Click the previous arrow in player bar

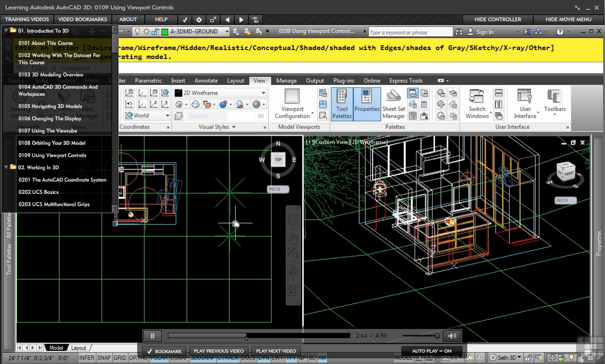227,19
